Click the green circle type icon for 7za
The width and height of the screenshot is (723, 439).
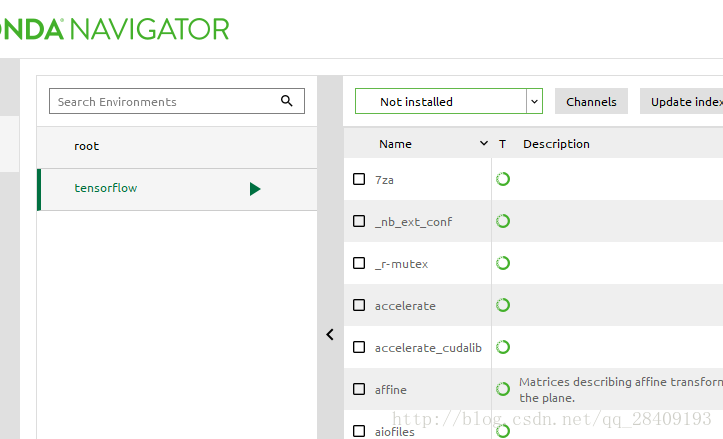pyautogui.click(x=503, y=179)
